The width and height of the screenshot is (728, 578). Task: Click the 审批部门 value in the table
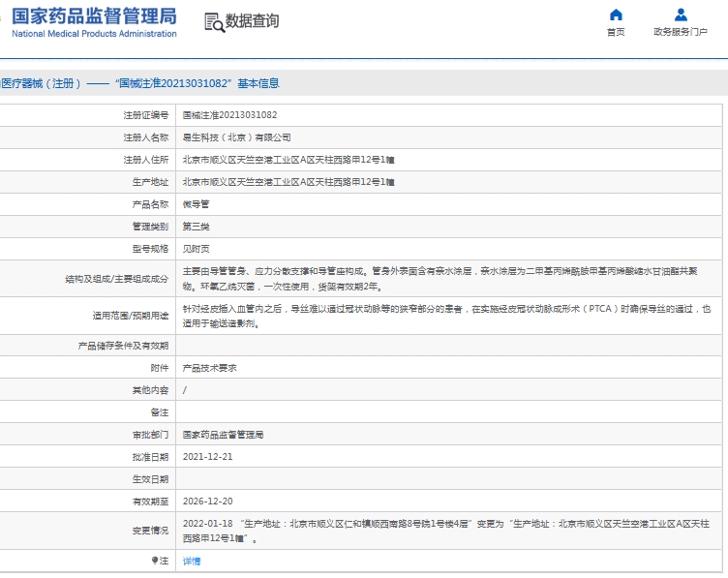223,435
